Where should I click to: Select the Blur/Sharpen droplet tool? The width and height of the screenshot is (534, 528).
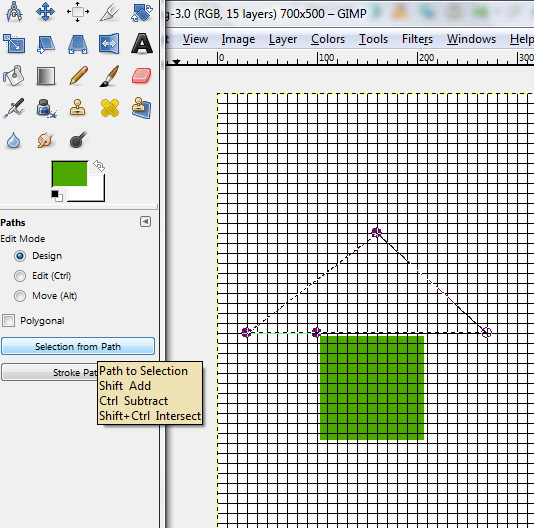(x=14, y=140)
